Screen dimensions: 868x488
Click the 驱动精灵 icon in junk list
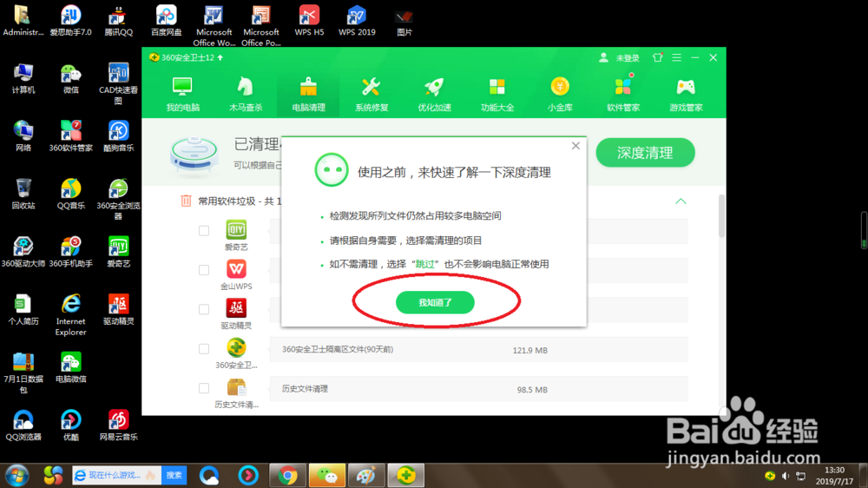(x=236, y=308)
